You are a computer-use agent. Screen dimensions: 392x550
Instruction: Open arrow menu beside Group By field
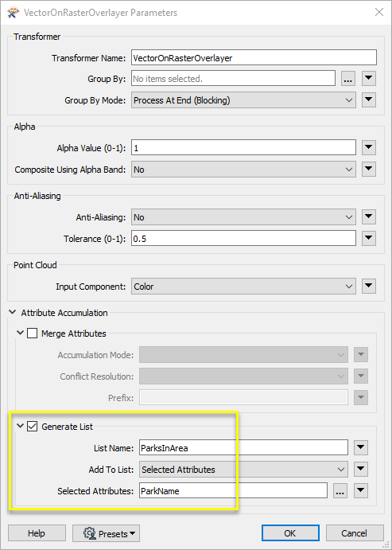[x=369, y=79]
